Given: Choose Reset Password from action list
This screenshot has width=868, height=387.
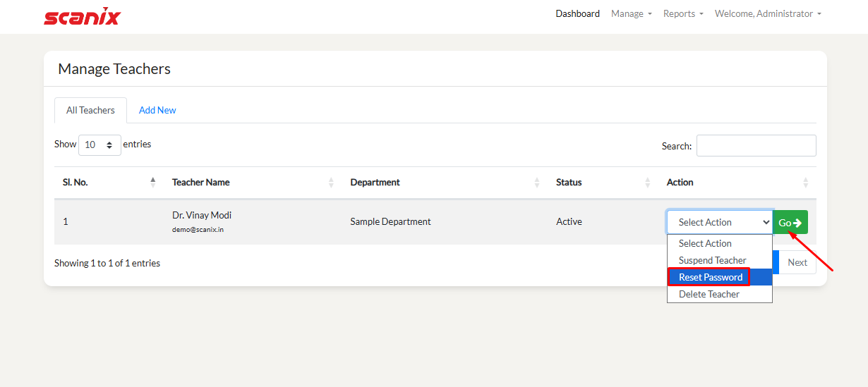Looking at the screenshot, I should tap(711, 277).
